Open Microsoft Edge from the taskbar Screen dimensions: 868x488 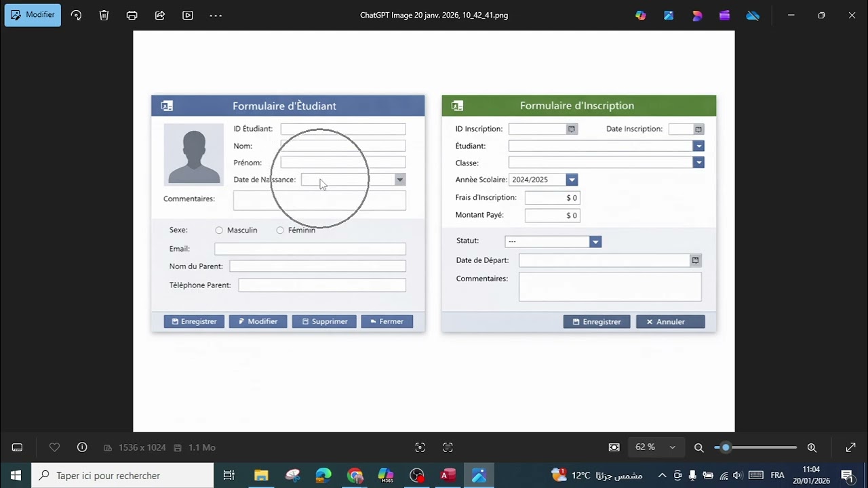(x=323, y=476)
